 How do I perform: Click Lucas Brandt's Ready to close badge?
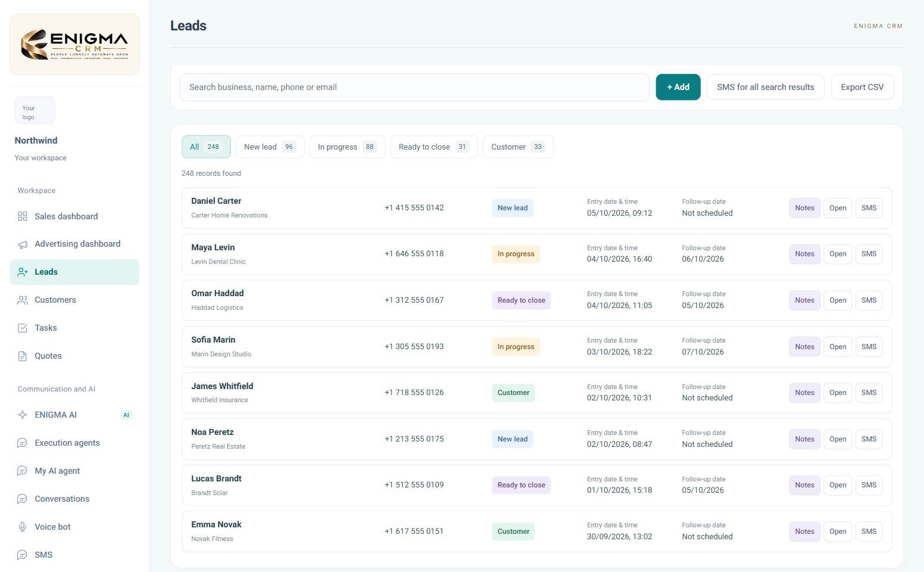tap(522, 486)
